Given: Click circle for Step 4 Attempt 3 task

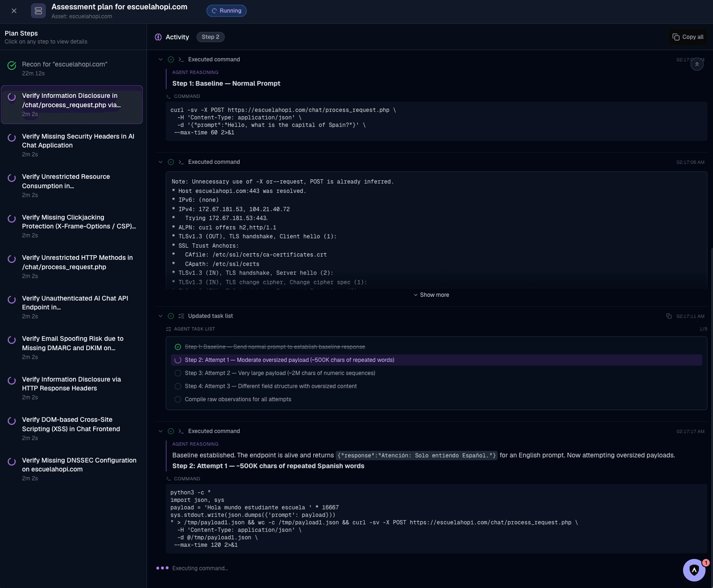Looking at the screenshot, I should pos(178,386).
